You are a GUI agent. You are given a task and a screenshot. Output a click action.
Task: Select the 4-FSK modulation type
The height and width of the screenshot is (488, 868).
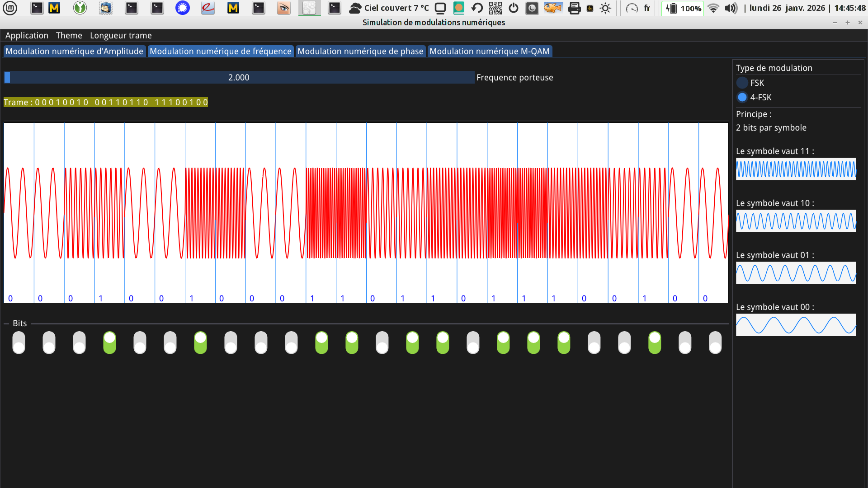click(x=742, y=97)
